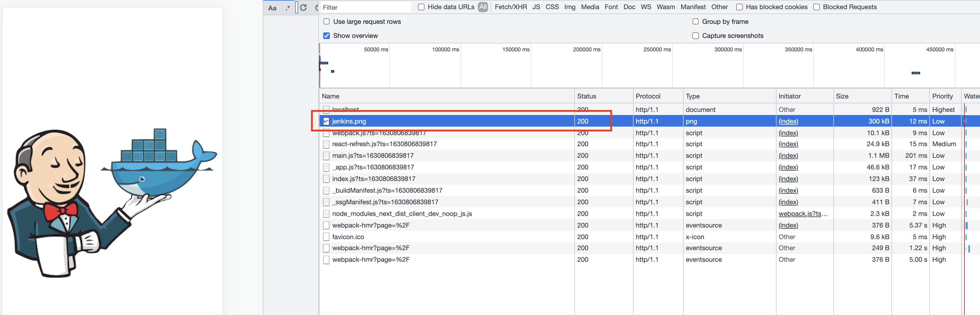Open (index) initiator link for _app.js row
Screen dimensions: 980x315
pyautogui.click(x=788, y=167)
